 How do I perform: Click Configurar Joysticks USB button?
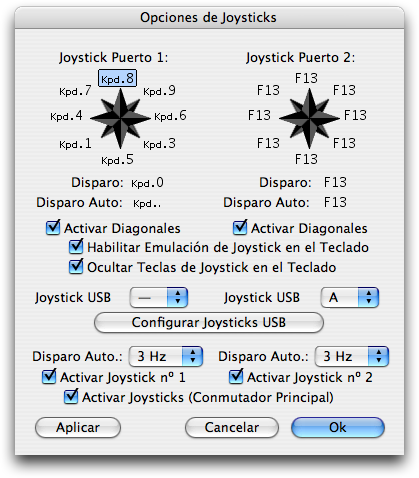click(x=209, y=323)
